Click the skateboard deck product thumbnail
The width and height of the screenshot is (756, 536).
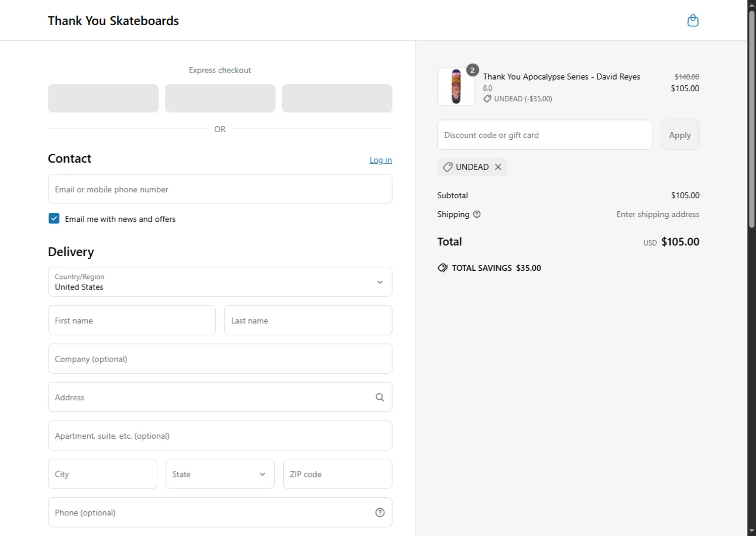[456, 87]
